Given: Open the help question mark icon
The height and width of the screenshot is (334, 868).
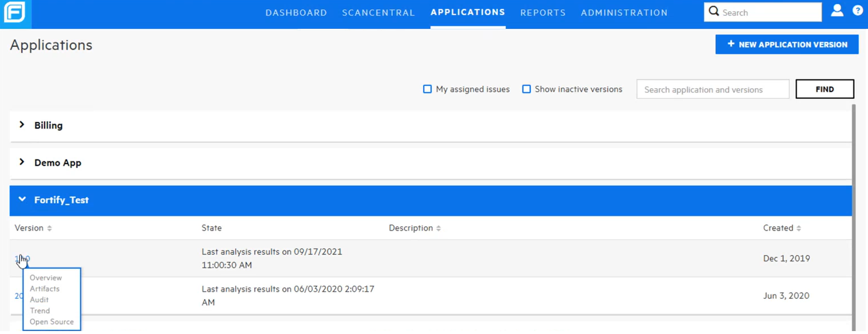Looking at the screenshot, I should coord(857,11).
